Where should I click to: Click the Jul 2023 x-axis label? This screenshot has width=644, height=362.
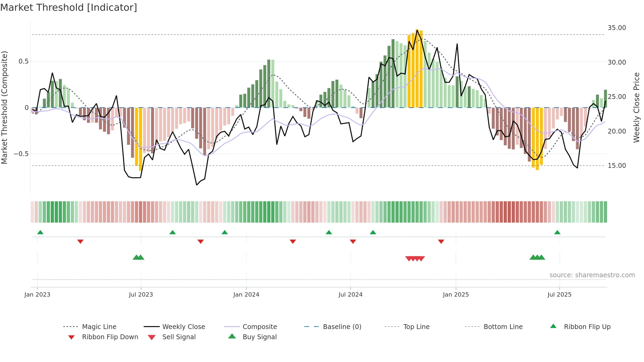141,295
